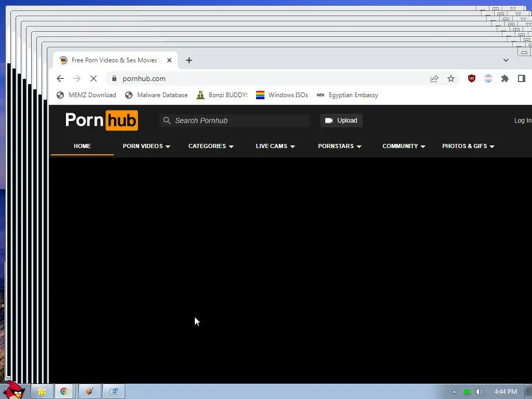
Task: Click the green network tray icon
Action: [467, 392]
